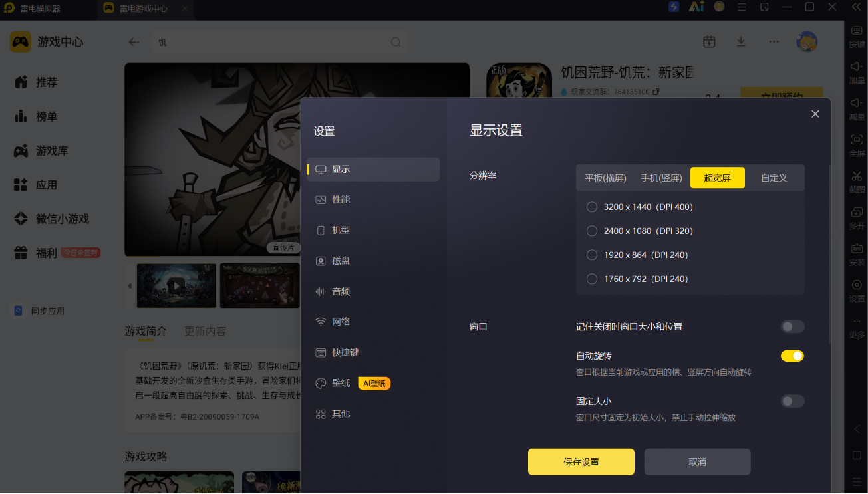Expand 更多 in the right toolbar

click(x=857, y=328)
